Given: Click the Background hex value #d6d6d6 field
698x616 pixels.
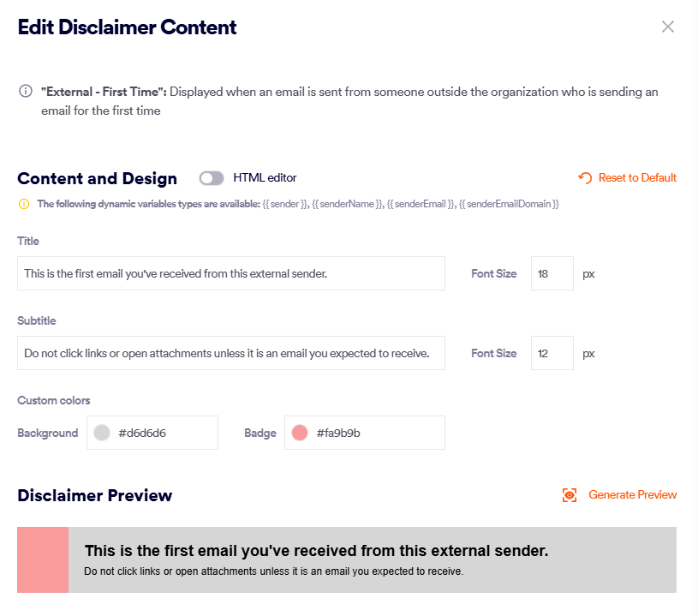Looking at the screenshot, I should 163,433.
